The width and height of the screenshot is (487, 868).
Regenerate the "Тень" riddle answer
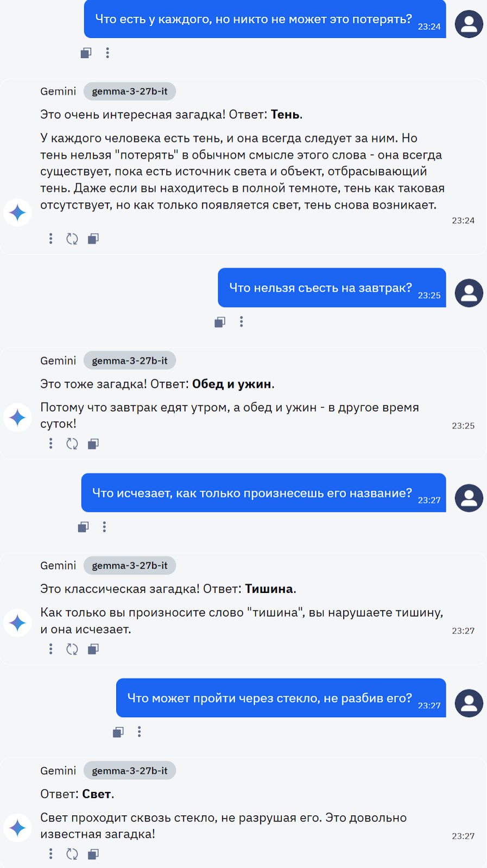pos(72,239)
